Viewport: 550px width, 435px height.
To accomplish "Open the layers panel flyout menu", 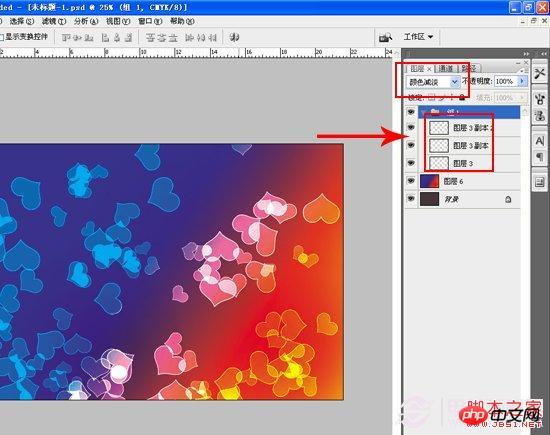I will (523, 70).
